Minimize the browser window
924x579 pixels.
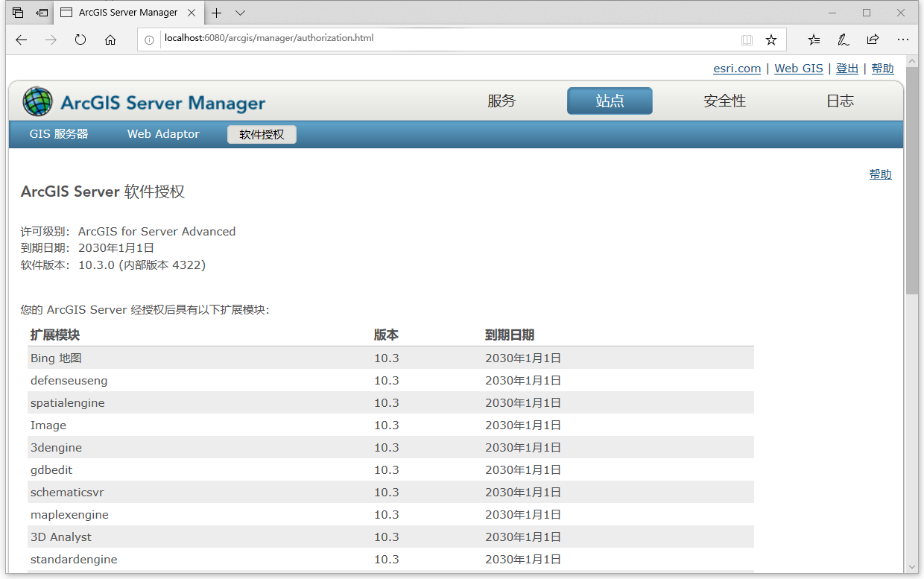832,13
